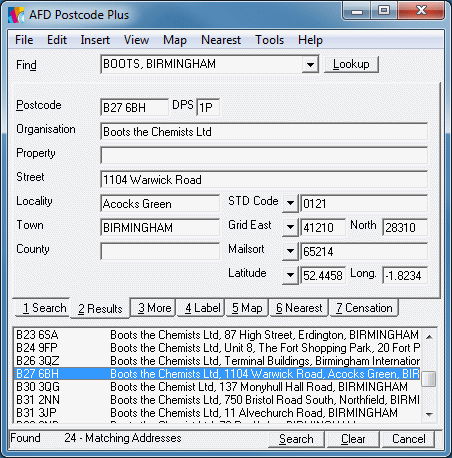Minimize the AFD Postcode Plus window

[x=357, y=11]
